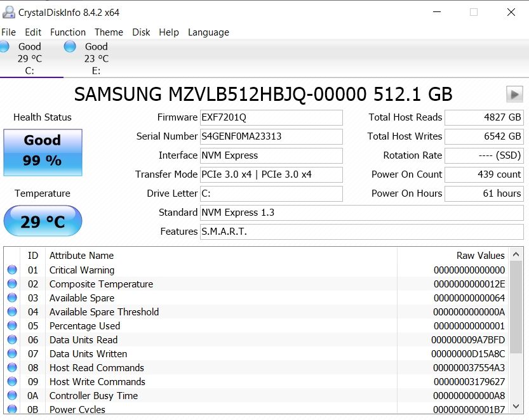The image size is (529, 420).
Task: Select the 'Available Spare Threshold' attribute name
Action: tap(104, 312)
